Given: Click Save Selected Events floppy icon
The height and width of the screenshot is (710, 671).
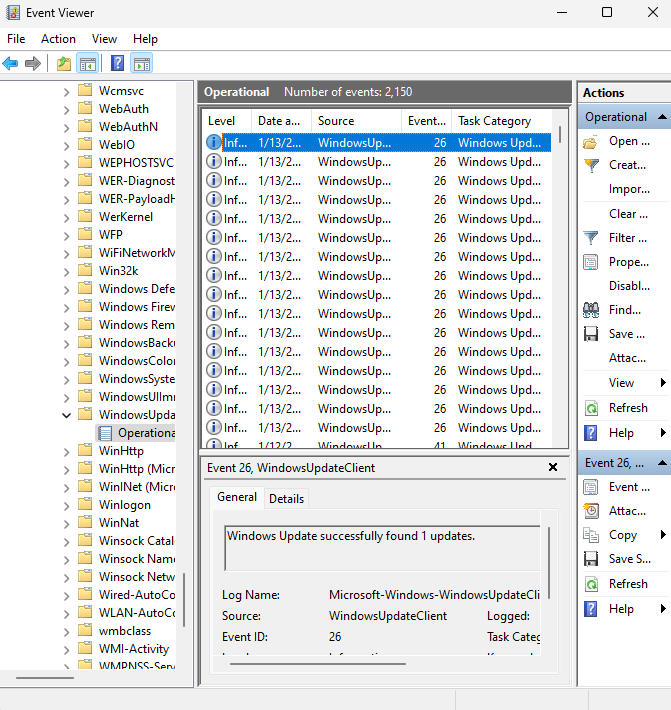Looking at the screenshot, I should 591,559.
